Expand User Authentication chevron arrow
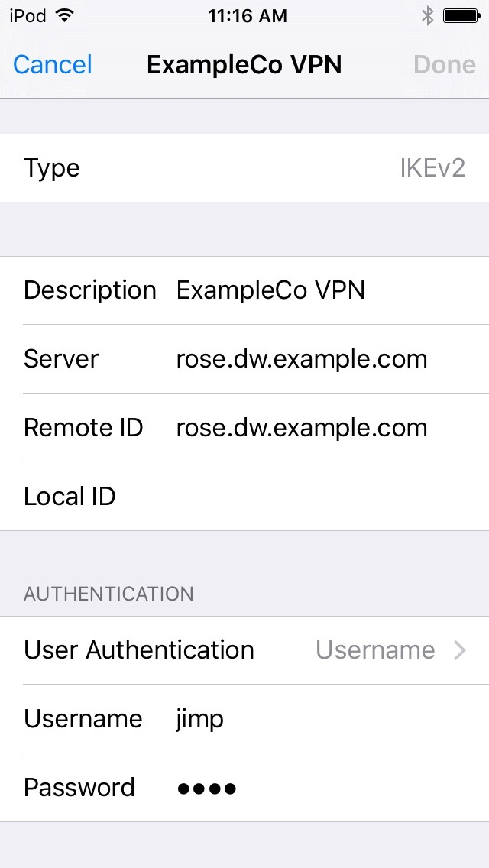Screen dimensions: 489x868 (460, 650)
